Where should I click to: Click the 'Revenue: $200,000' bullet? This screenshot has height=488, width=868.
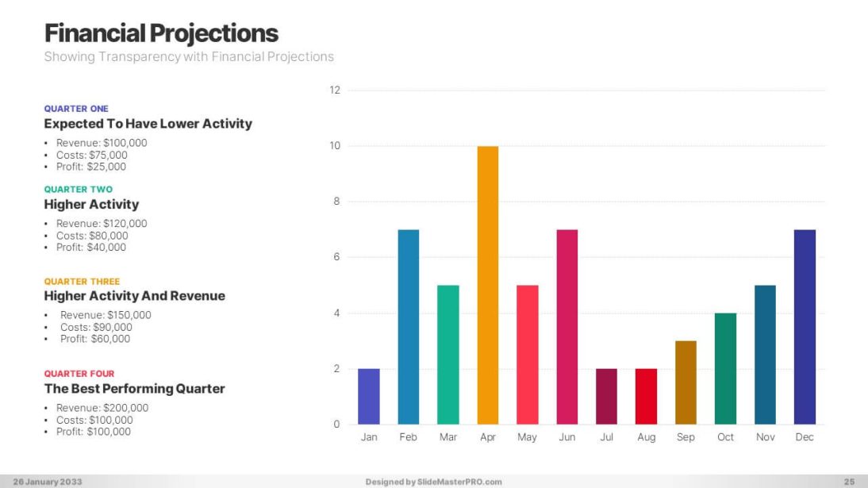click(102, 408)
